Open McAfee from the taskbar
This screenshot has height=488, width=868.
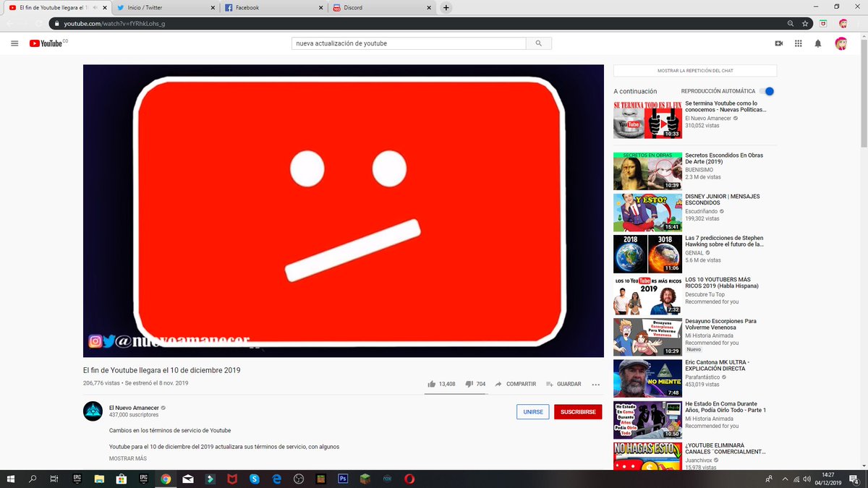232,479
